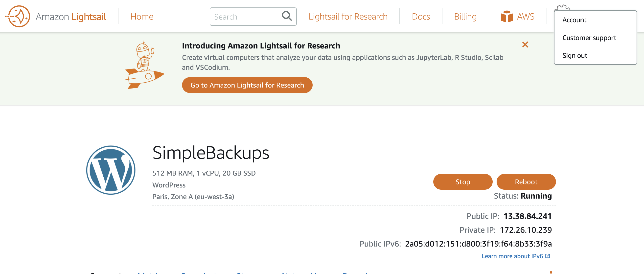Navigate to Billing

coord(465,17)
